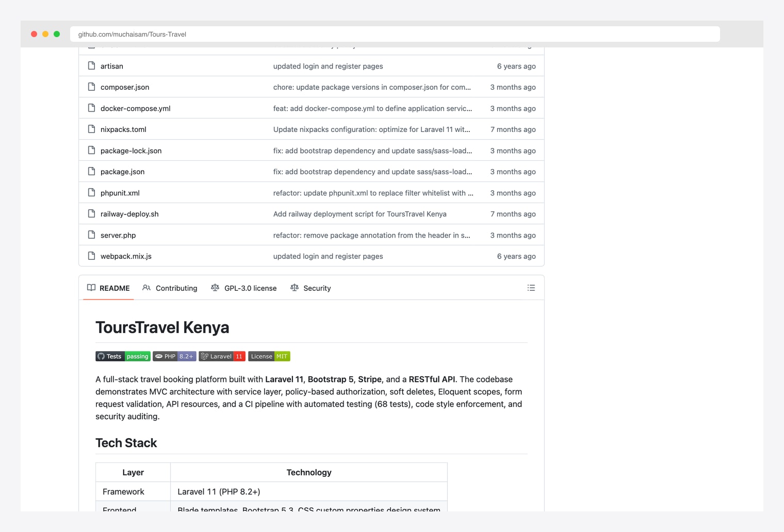Click the file icon beside composer.json
This screenshot has width=784, height=532.
pos(91,87)
